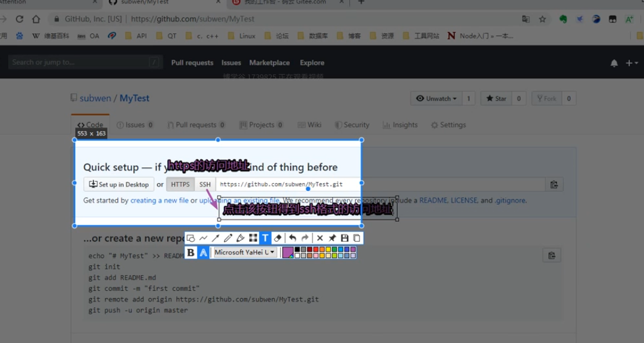Open Explore in the top navigation
The height and width of the screenshot is (343, 644).
coord(312,62)
